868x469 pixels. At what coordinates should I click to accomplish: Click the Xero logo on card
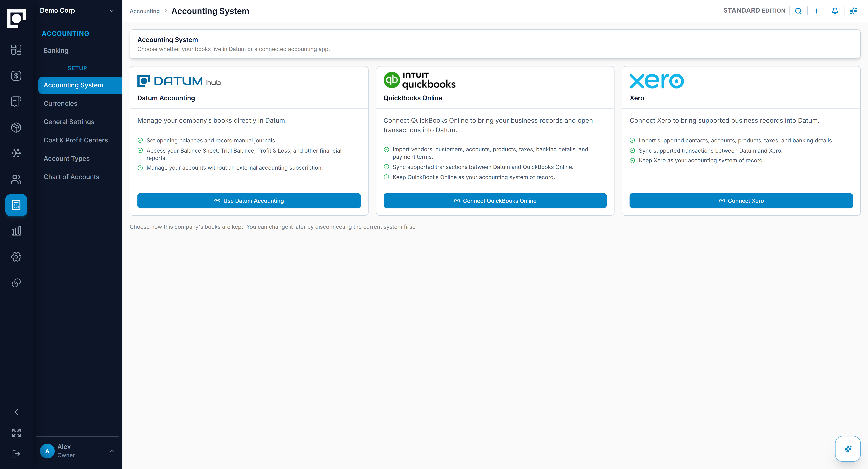pyautogui.click(x=657, y=81)
